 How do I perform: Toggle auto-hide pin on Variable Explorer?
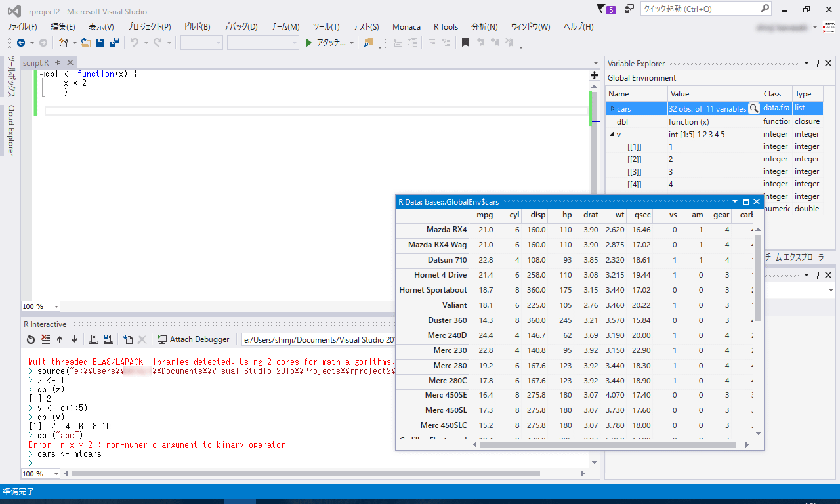coord(817,63)
